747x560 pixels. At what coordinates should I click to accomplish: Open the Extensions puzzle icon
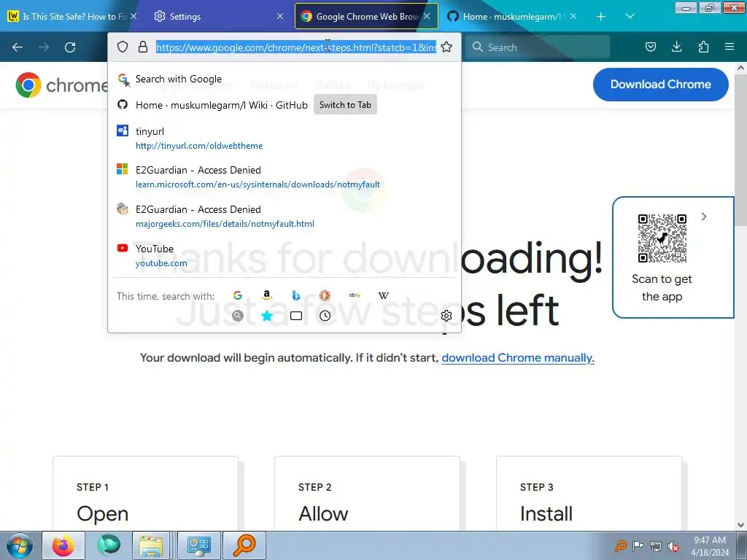click(x=703, y=47)
